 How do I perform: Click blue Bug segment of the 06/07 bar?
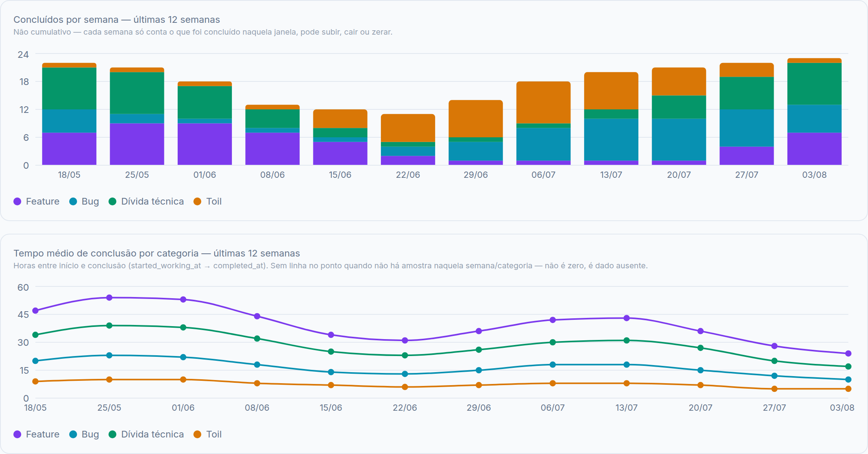(543, 144)
